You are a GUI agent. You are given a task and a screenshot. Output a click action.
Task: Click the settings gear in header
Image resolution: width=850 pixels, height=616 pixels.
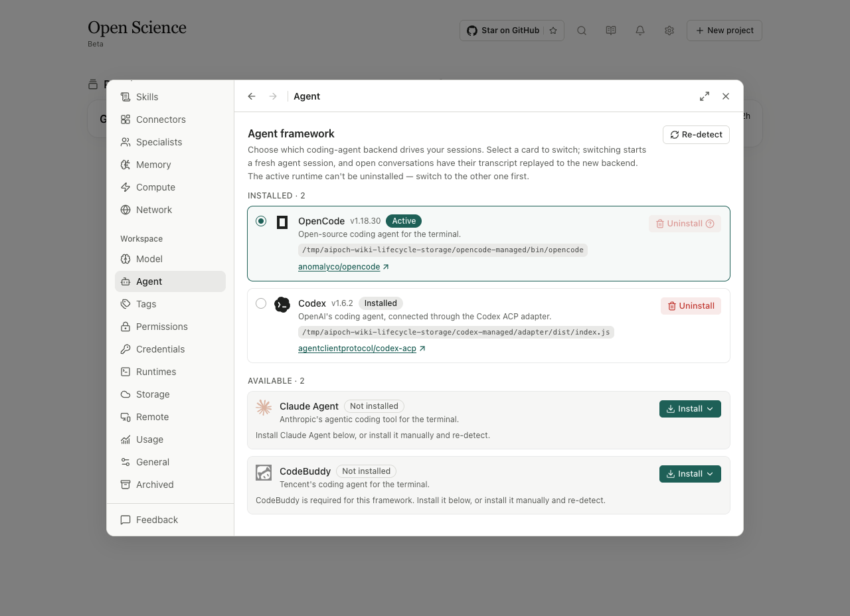[669, 31]
